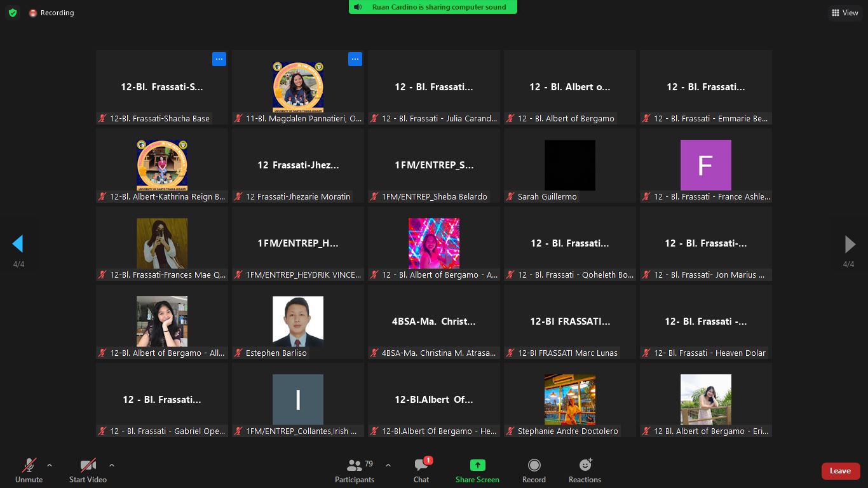Click the red Leave button

840,471
